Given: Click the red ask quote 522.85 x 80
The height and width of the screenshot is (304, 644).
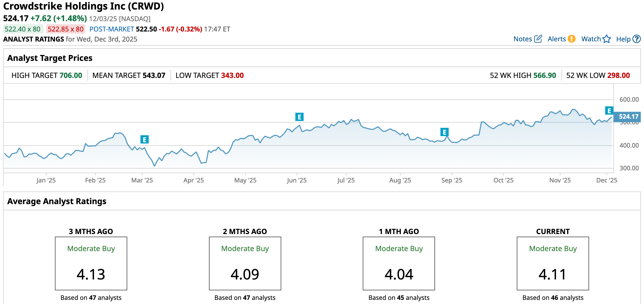Looking at the screenshot, I should click(x=66, y=29).
